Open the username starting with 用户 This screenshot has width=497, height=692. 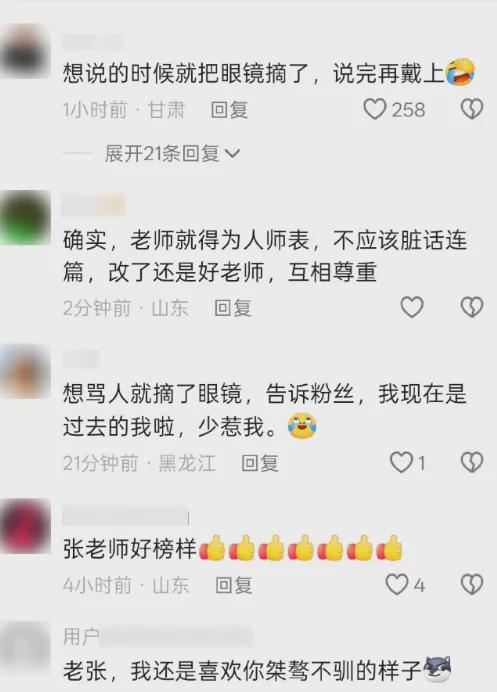(158, 637)
